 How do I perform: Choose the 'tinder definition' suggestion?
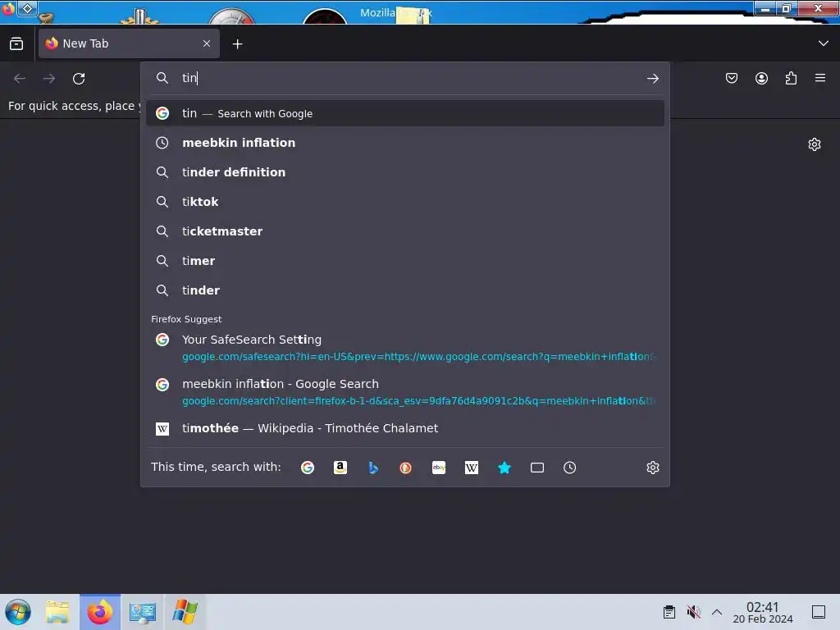click(405, 172)
